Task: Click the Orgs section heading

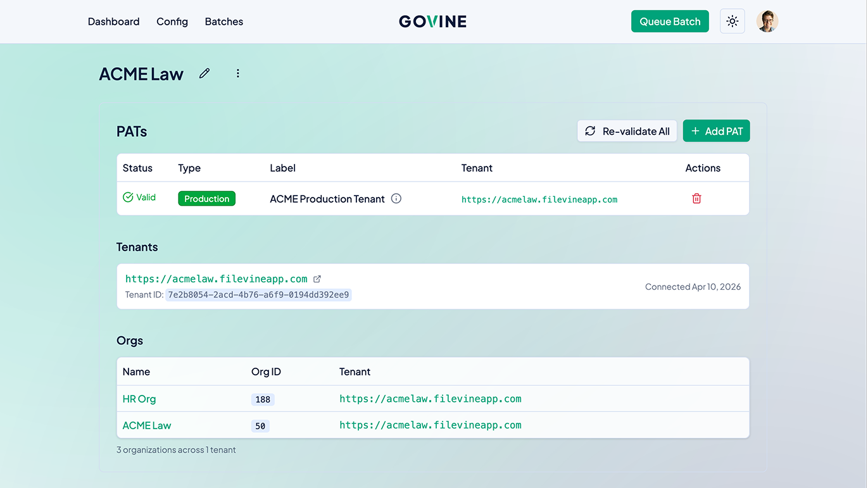Action: (x=130, y=341)
